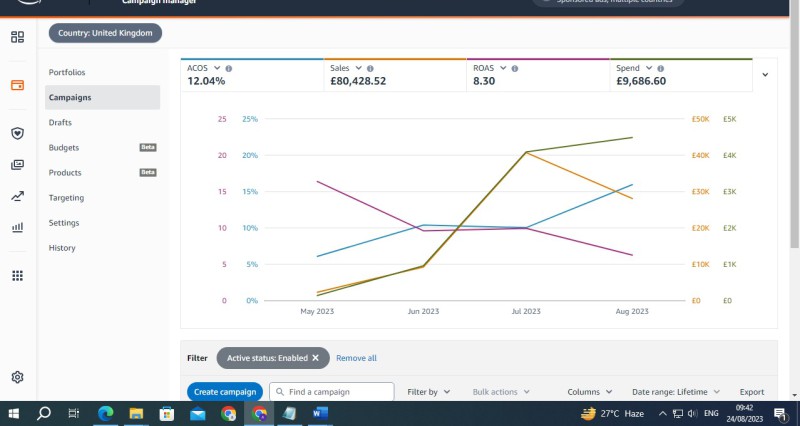Click the weather 27°C Haze widget
800x426 pixels.
coord(612,413)
